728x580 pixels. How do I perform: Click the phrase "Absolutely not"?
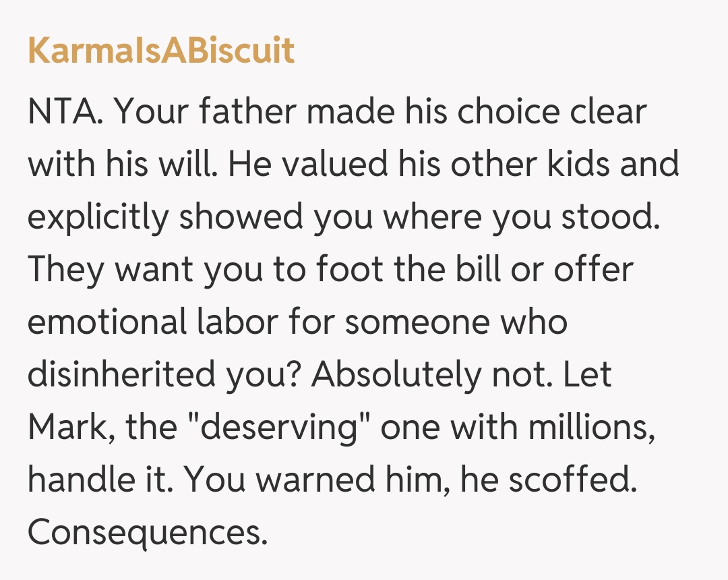click(x=429, y=374)
